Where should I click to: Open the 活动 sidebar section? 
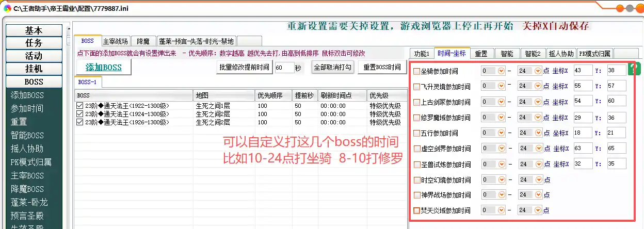tap(34, 56)
